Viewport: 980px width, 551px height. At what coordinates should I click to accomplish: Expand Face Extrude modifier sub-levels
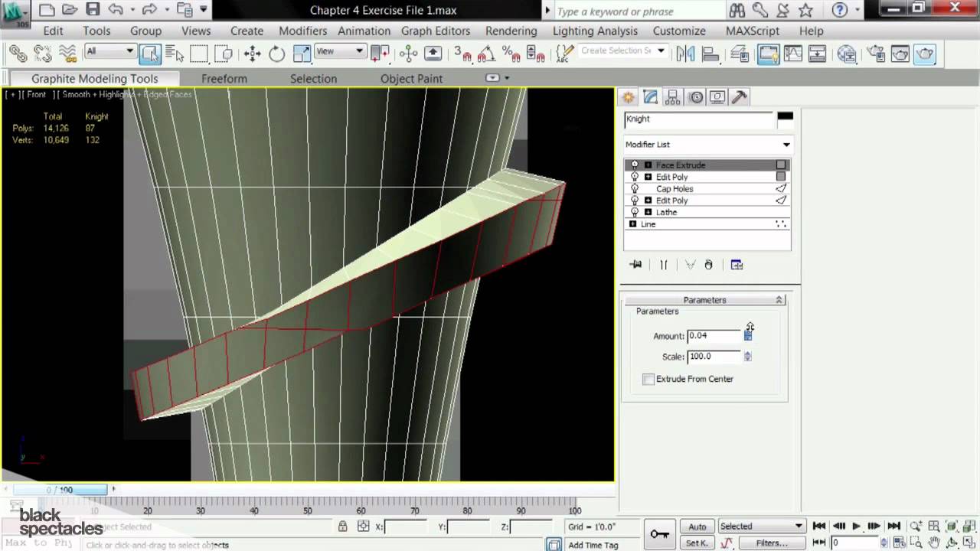click(x=648, y=165)
